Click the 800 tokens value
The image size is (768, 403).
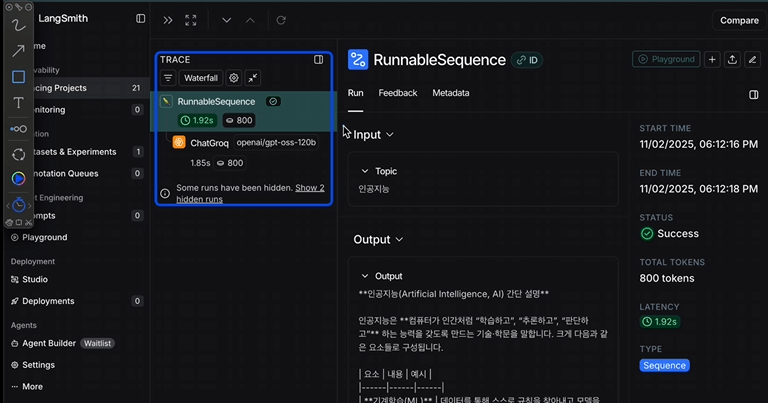[667, 278]
